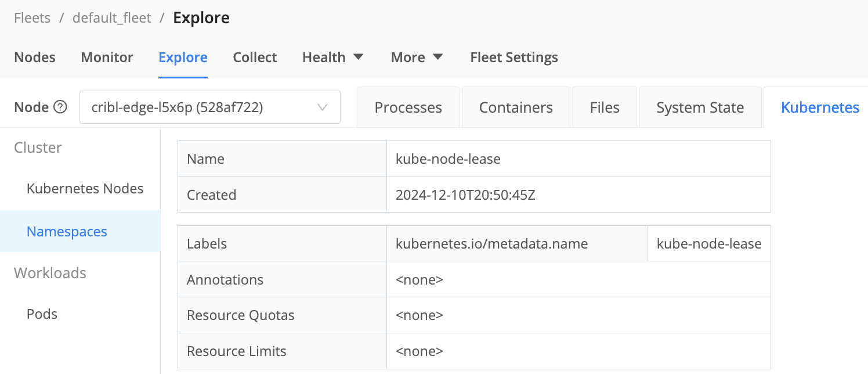Select the Kubernetes tab
Image resolution: width=868 pixels, height=374 pixels.
pyautogui.click(x=820, y=107)
